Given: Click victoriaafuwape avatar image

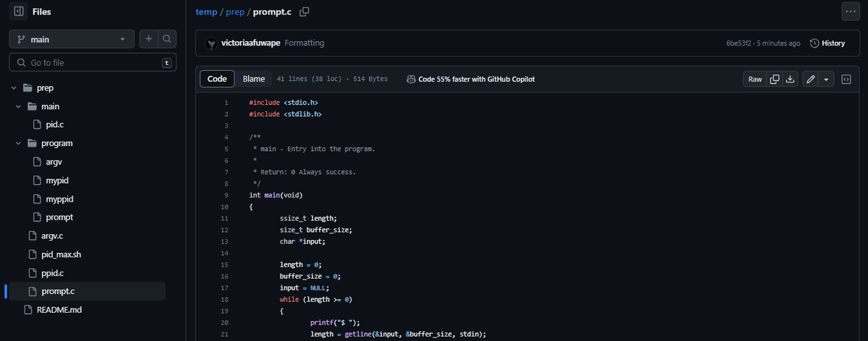Looking at the screenshot, I should coord(211,43).
